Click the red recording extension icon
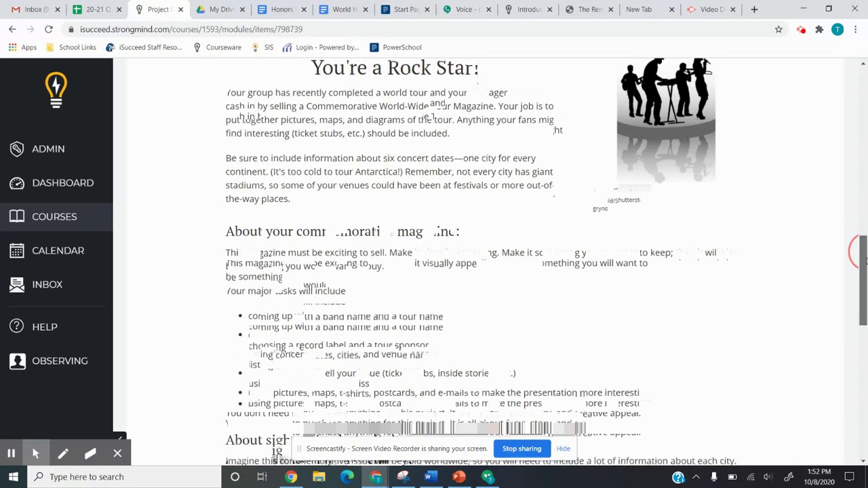This screenshot has width=868, height=488. pyautogui.click(x=801, y=29)
